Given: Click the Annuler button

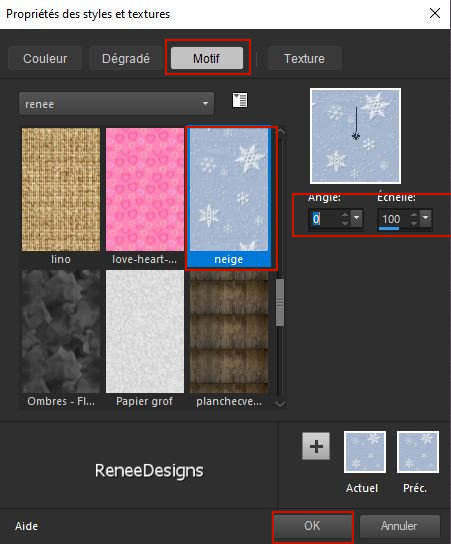Looking at the screenshot, I should click(x=399, y=526).
